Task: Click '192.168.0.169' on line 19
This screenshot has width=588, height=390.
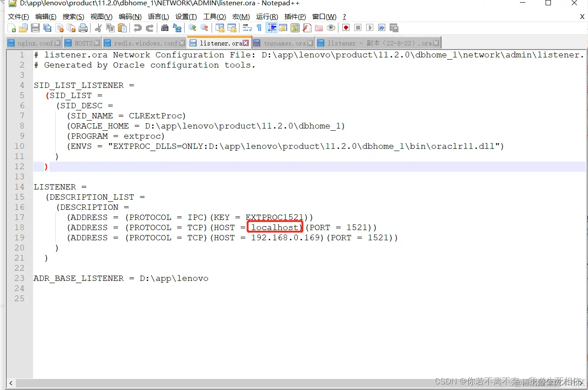Action: coord(285,238)
